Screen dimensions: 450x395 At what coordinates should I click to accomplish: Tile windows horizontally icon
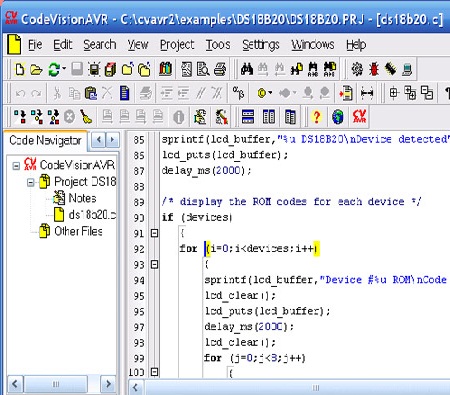pyautogui.click(x=248, y=117)
